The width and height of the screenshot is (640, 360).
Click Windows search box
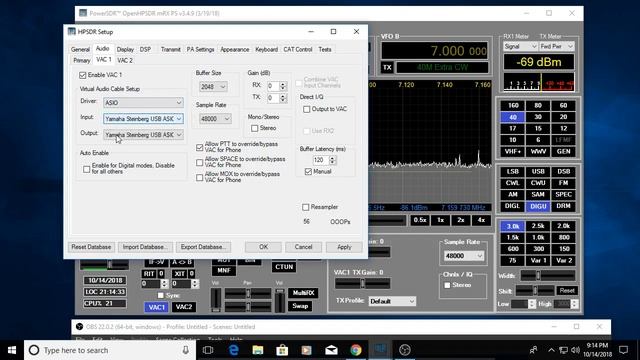click(x=110, y=350)
